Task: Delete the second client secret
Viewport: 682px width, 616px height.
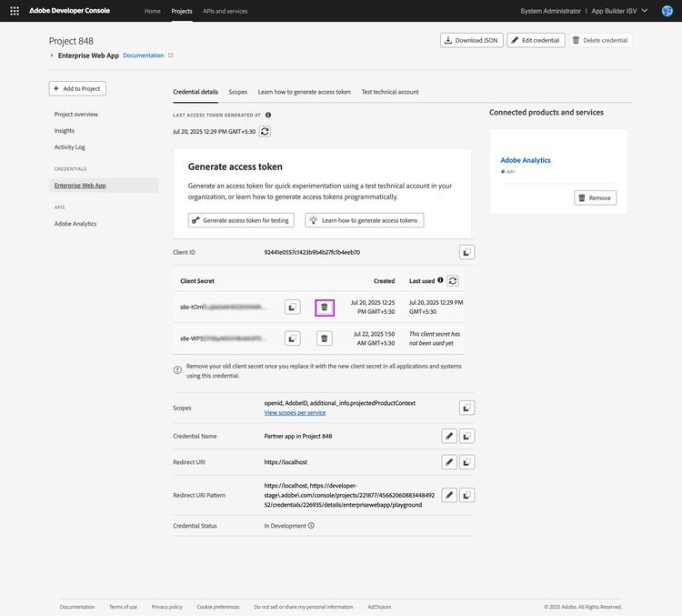Action: coord(325,338)
